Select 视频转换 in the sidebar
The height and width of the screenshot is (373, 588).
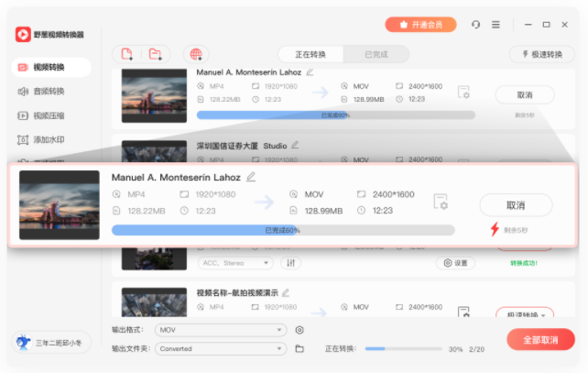[x=51, y=67]
